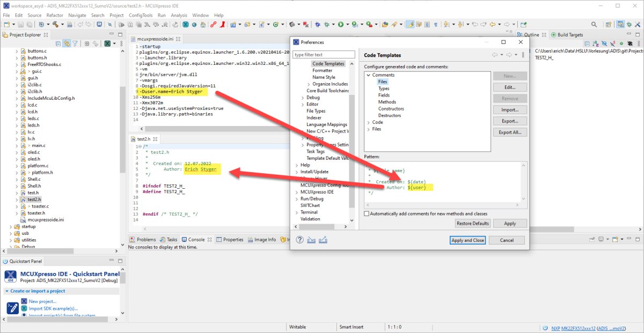Click the Open Perspective icon near top right

609,25
